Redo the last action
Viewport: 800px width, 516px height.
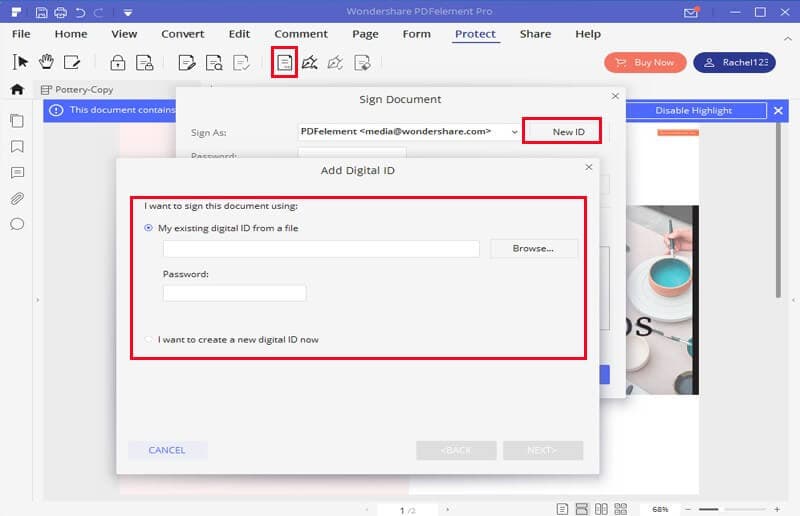click(x=99, y=12)
